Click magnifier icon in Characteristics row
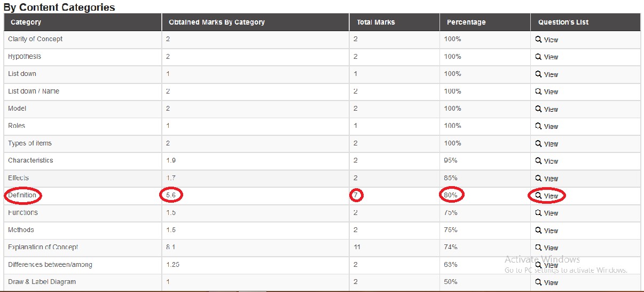This screenshot has height=292, width=644. (x=538, y=161)
